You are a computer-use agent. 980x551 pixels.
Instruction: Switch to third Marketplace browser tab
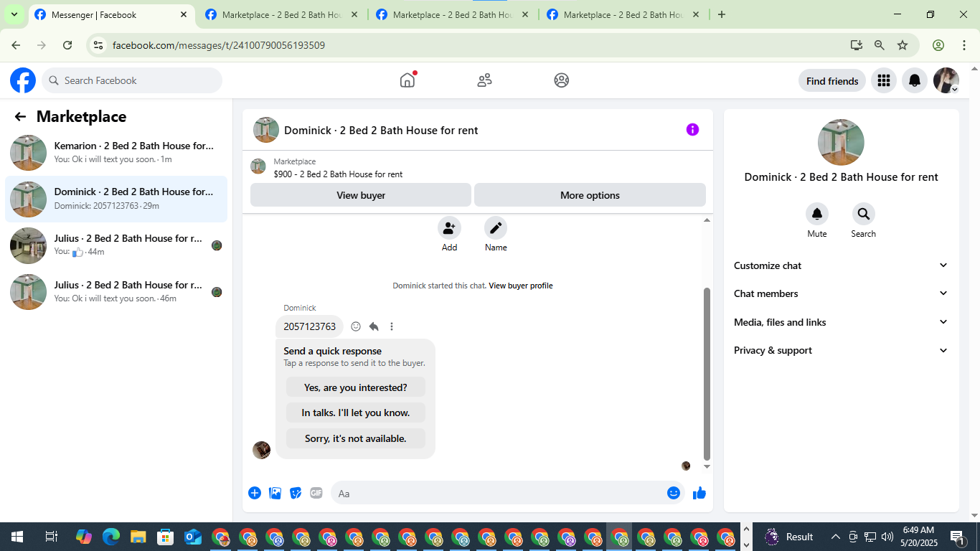453,14
